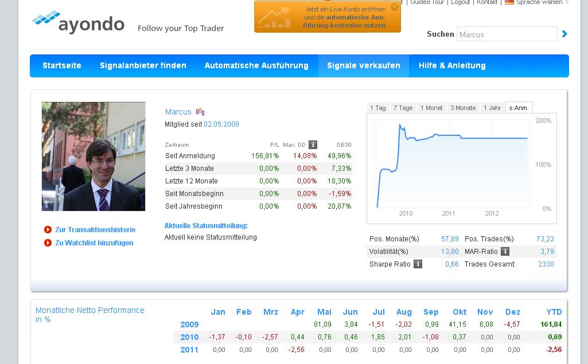
Task: Select the 1 Tag chart tab
Action: tap(377, 108)
